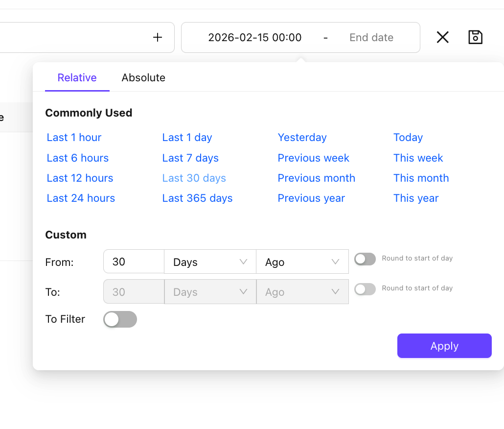
Task: Switch to the Absolute tab
Action: pyautogui.click(x=143, y=78)
